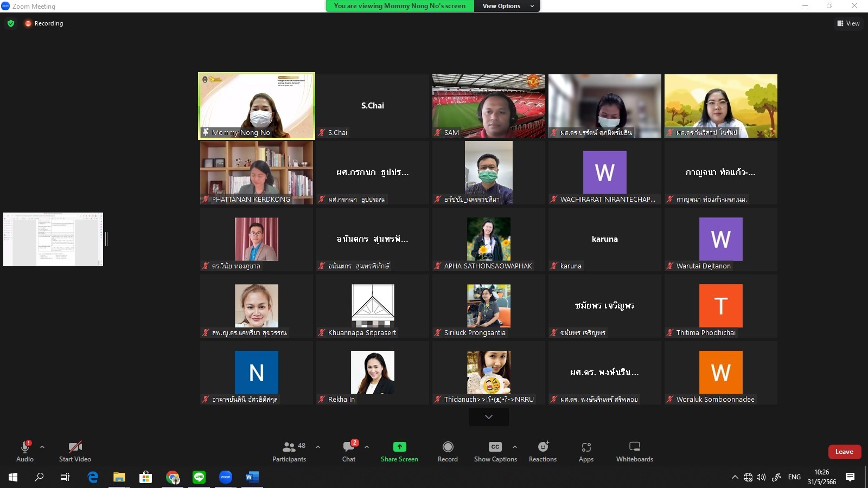
Task: Click the green Share Screen icon
Action: click(x=399, y=447)
